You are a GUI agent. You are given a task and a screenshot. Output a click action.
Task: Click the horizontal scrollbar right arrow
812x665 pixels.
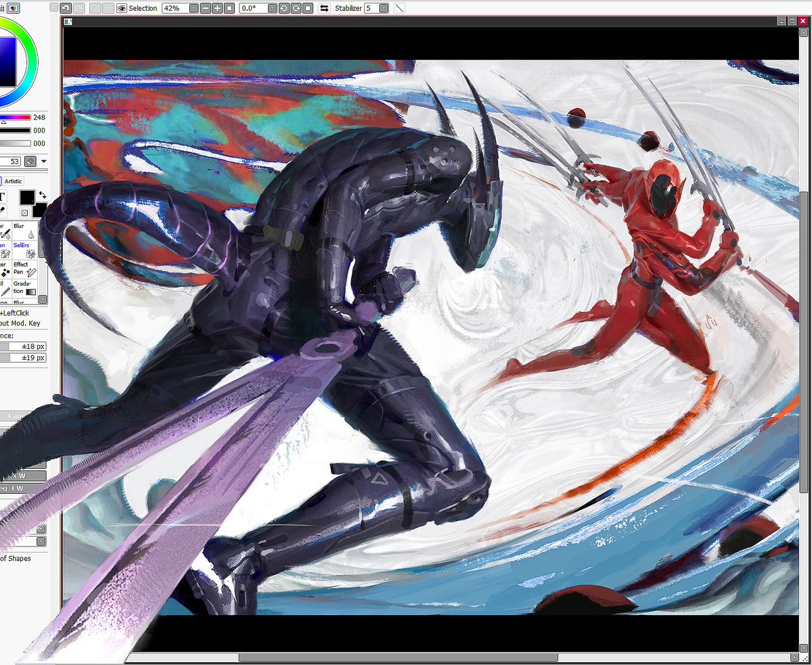tap(794, 657)
